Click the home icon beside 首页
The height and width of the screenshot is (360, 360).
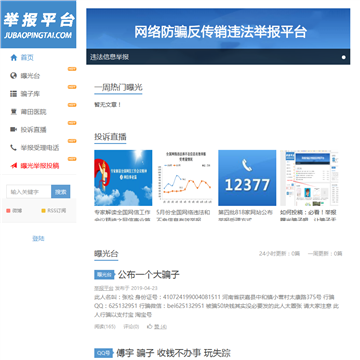tap(14, 58)
